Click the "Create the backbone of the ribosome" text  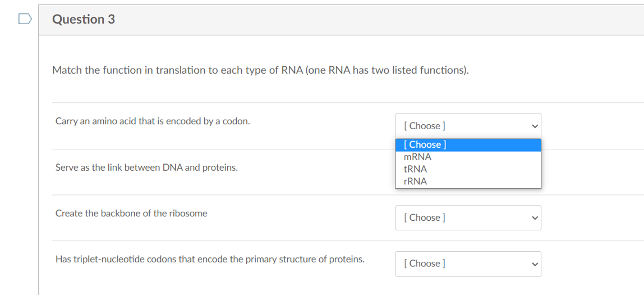point(131,214)
